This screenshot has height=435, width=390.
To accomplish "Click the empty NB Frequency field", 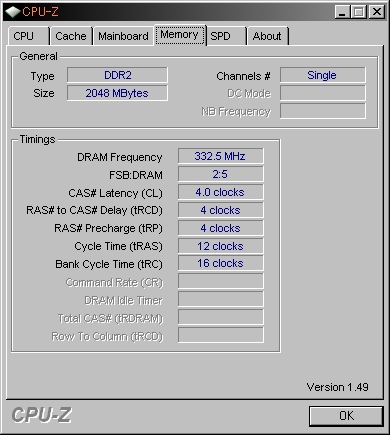I will click(323, 111).
